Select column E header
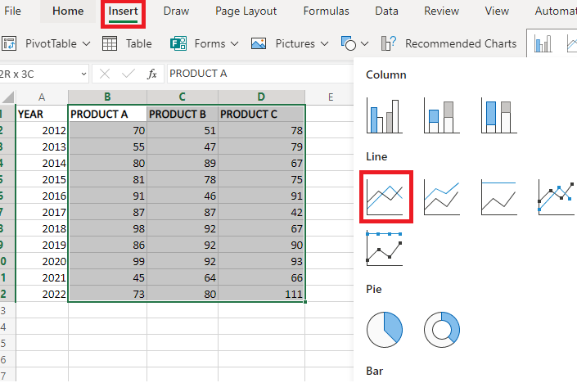The height and width of the screenshot is (392, 577). point(331,97)
